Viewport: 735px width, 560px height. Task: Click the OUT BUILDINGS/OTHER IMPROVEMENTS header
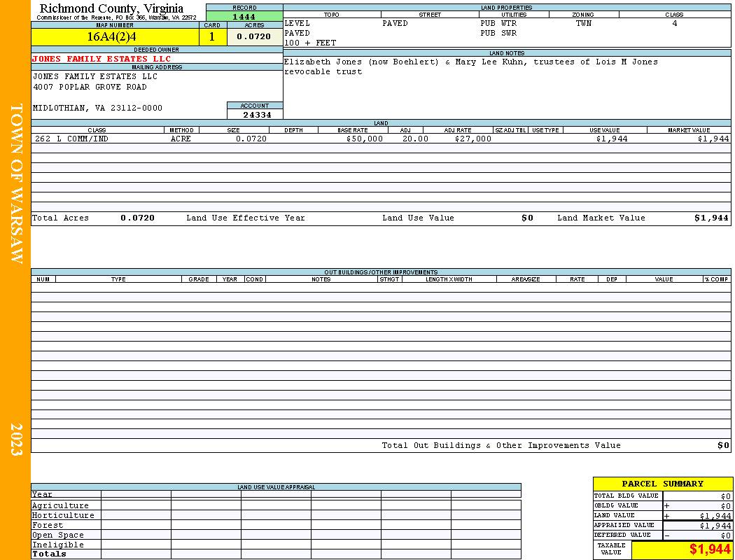381,272
